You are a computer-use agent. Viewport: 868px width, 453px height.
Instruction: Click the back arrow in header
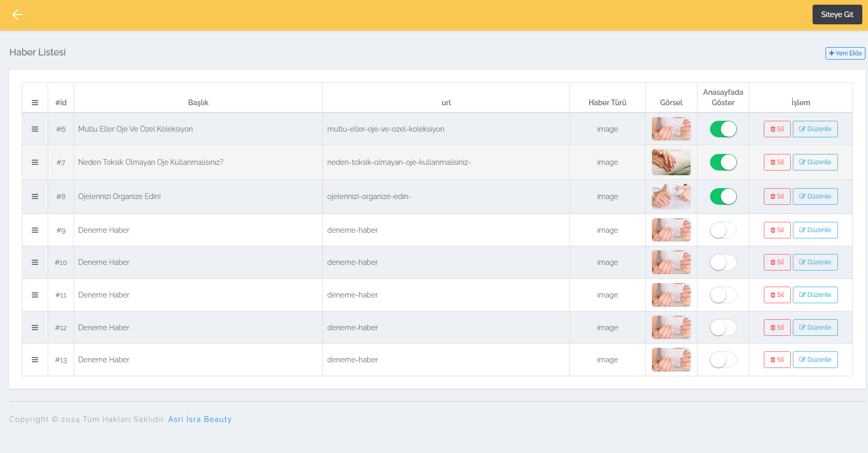(x=18, y=15)
